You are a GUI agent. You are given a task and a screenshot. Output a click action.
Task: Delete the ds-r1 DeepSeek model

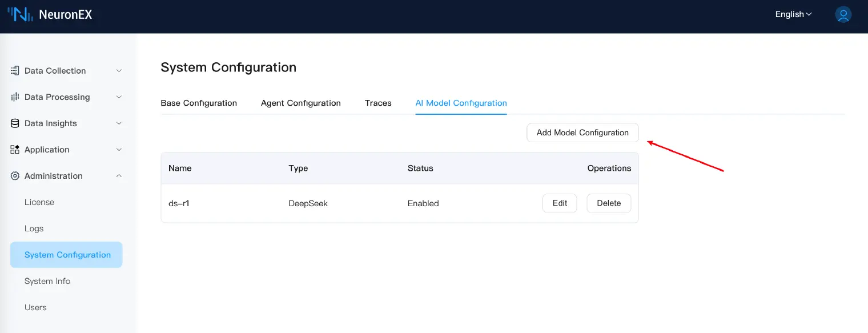pyautogui.click(x=608, y=203)
